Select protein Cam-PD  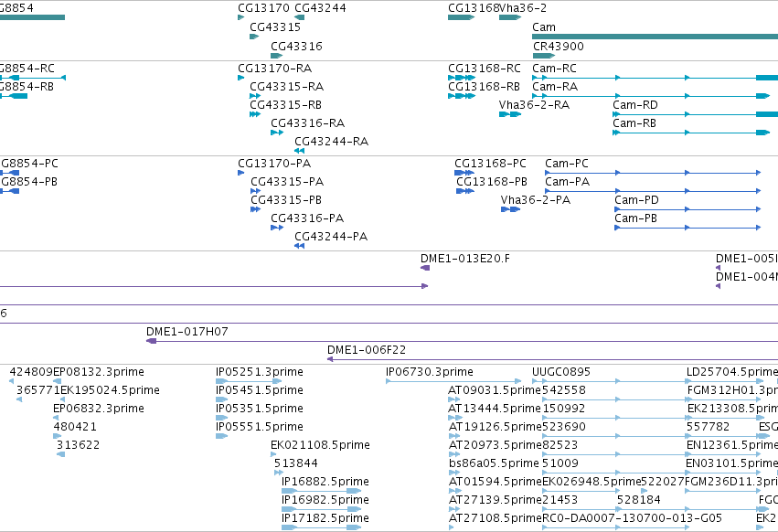[x=687, y=209]
